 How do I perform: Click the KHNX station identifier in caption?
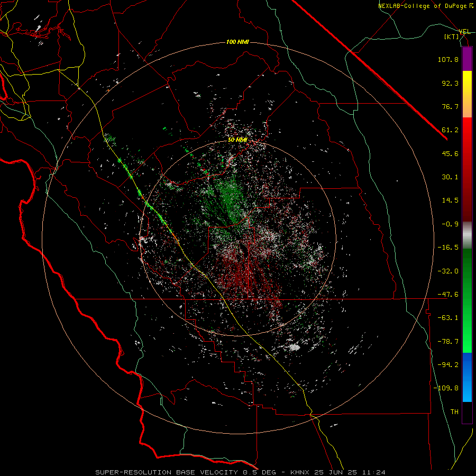pos(300,472)
